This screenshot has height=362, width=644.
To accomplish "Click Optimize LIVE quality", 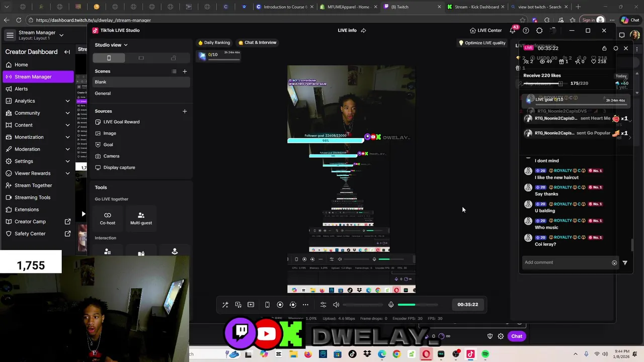I will coord(482,43).
